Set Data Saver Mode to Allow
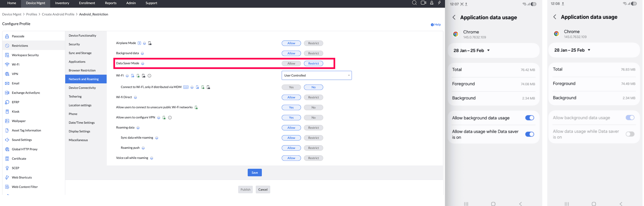644x206 pixels. click(x=291, y=64)
